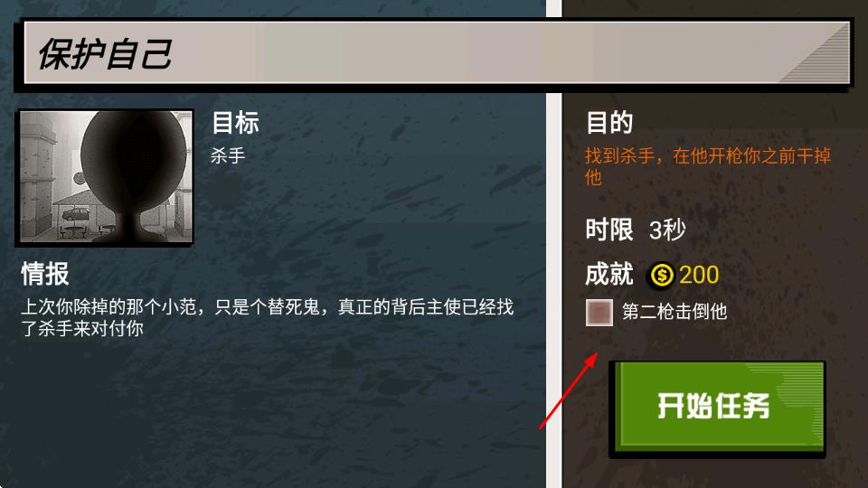The image size is (868, 488).
Task: Select the 目的 objective heading
Action: (x=609, y=122)
